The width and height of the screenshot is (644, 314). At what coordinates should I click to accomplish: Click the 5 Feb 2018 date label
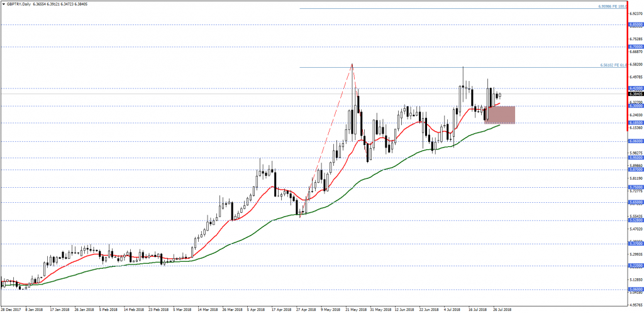(x=108, y=310)
